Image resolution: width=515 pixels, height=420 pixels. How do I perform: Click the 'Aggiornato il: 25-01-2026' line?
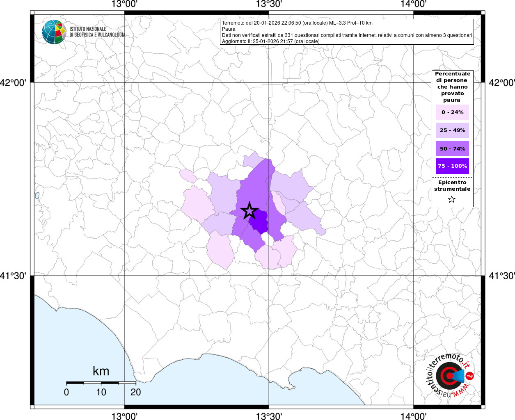[270, 41]
